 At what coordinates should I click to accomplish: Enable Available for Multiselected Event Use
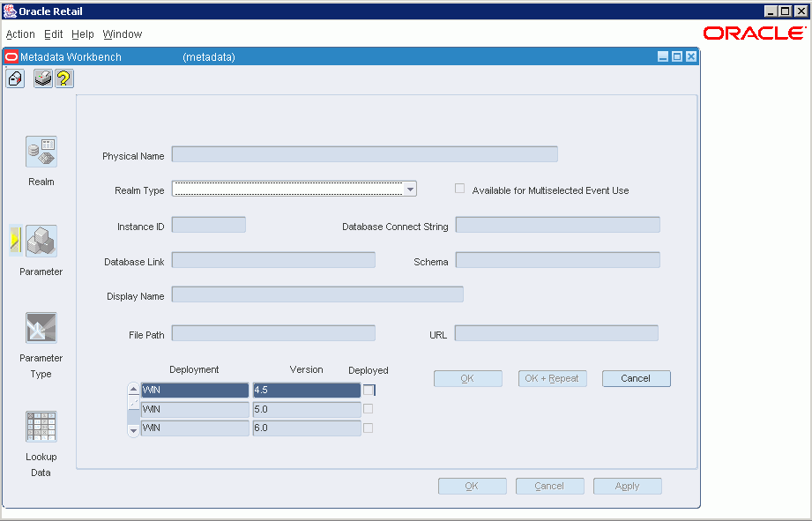[459, 189]
